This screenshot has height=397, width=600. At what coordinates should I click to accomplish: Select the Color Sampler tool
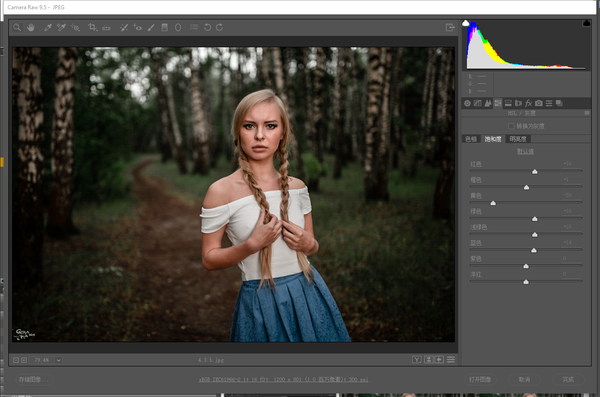(x=61, y=27)
